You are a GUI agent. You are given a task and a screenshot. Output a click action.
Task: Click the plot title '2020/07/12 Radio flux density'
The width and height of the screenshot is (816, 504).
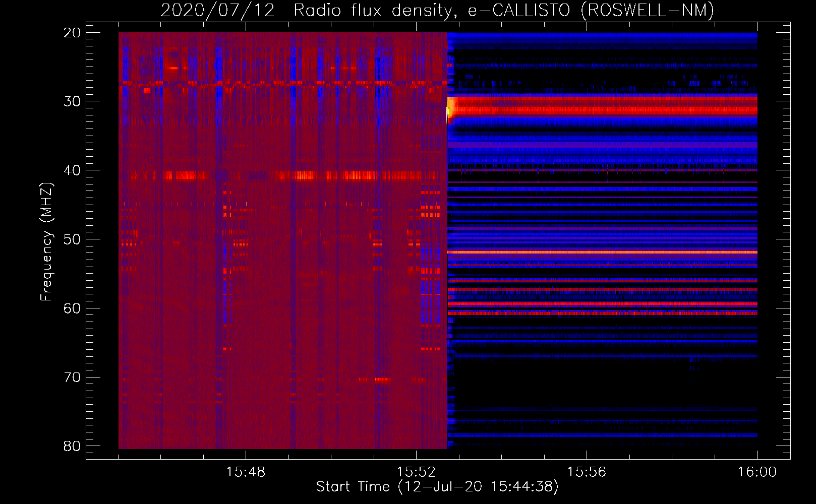306,10
